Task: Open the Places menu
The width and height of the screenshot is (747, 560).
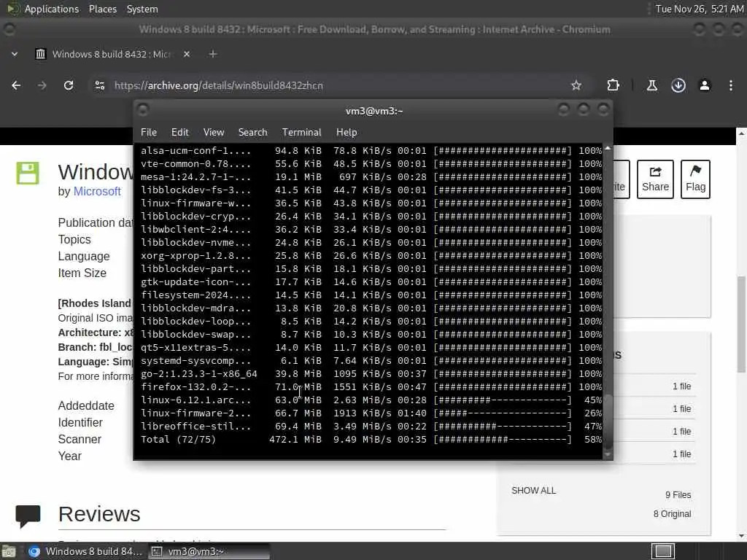Action: tap(102, 9)
